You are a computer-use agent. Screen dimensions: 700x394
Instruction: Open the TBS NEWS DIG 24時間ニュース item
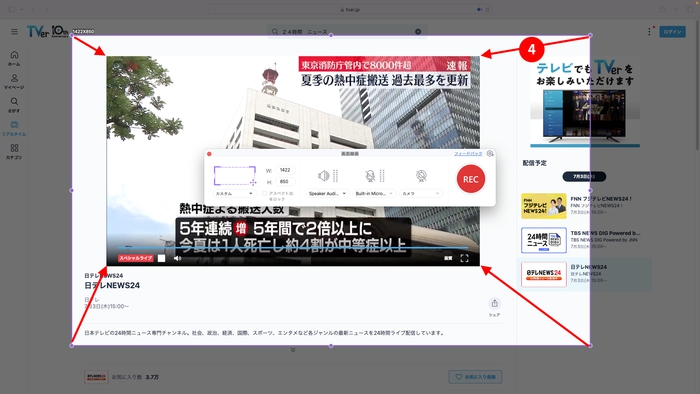[585, 240]
